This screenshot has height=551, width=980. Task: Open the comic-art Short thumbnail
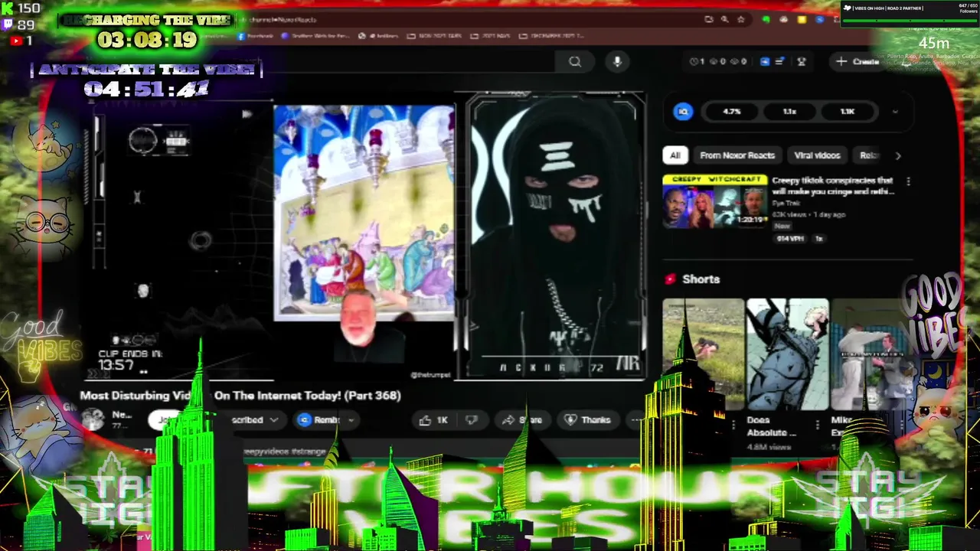tap(787, 354)
